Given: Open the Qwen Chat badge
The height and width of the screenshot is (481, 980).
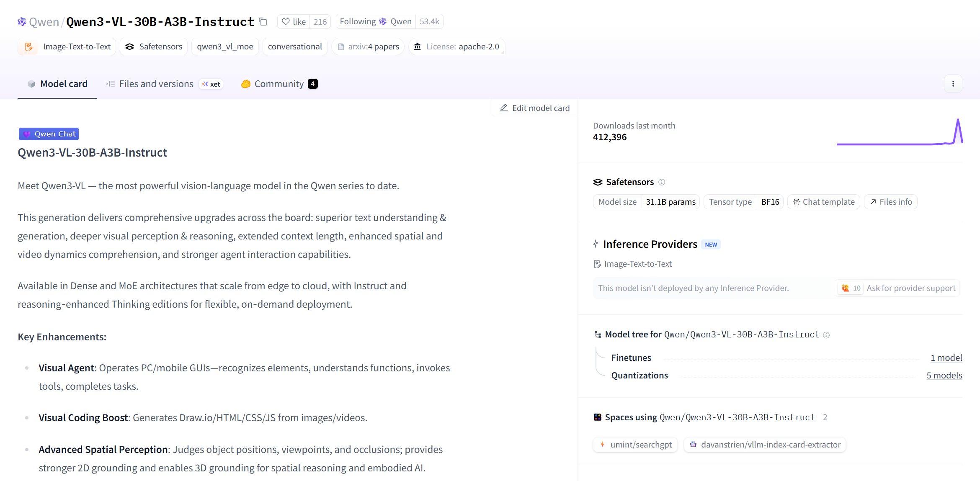Looking at the screenshot, I should click(49, 134).
